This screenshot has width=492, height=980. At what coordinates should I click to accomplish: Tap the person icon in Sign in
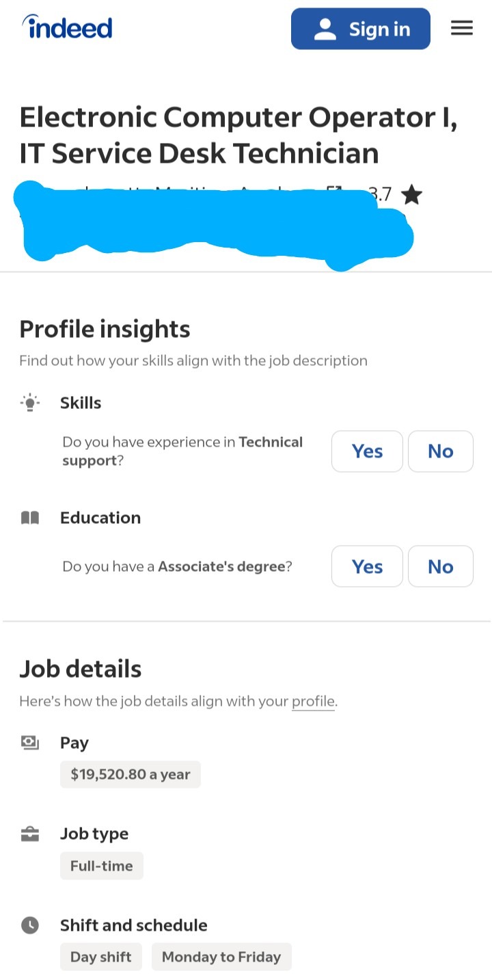tap(325, 29)
